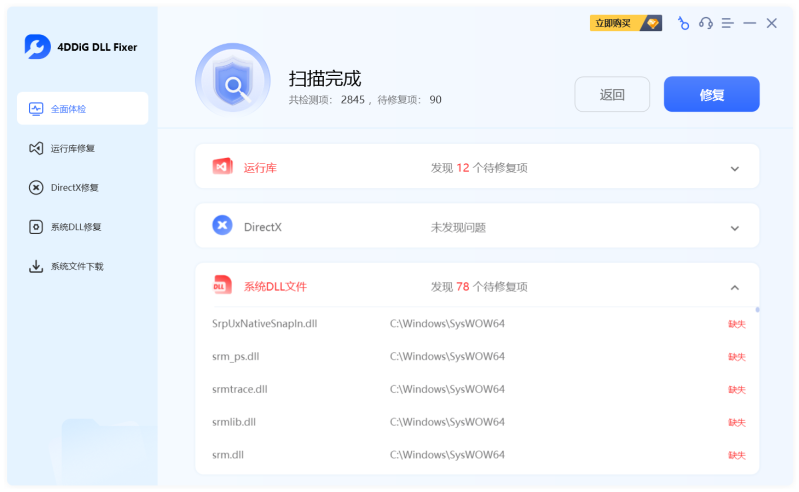Click the path of srmtrace.dll row
The image size is (799, 492).
coord(447,389)
